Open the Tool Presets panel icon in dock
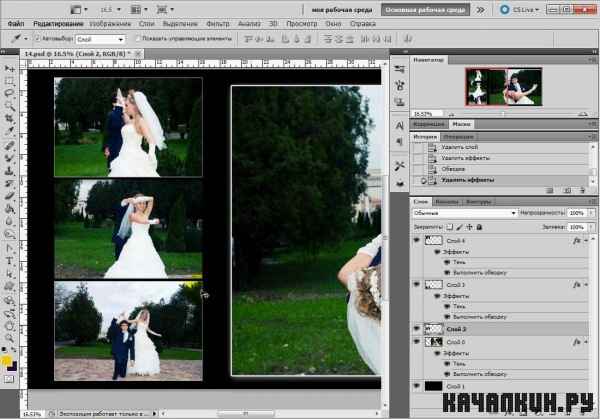The height and width of the screenshot is (419, 600). pos(399,166)
